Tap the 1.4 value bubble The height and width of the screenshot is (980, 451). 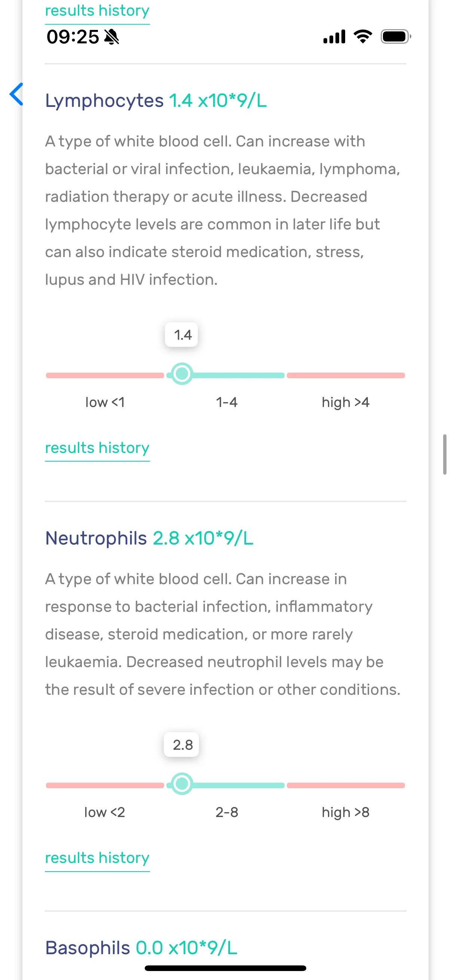[181, 335]
